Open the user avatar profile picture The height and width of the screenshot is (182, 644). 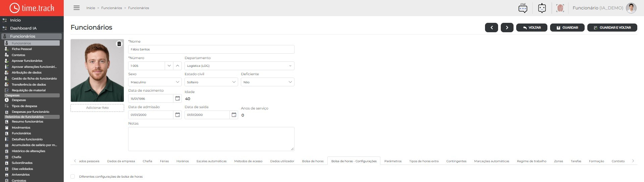tap(631, 8)
